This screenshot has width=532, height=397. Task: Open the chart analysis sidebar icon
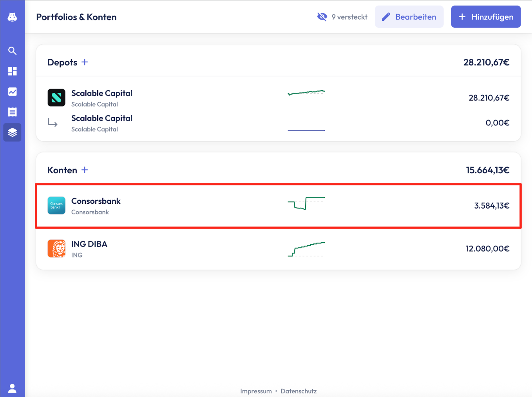(x=12, y=92)
